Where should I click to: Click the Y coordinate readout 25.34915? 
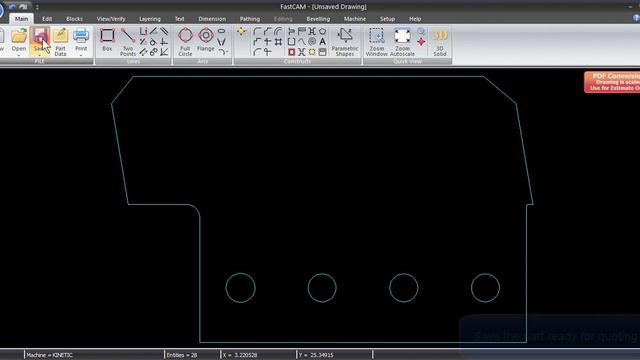coord(316,355)
